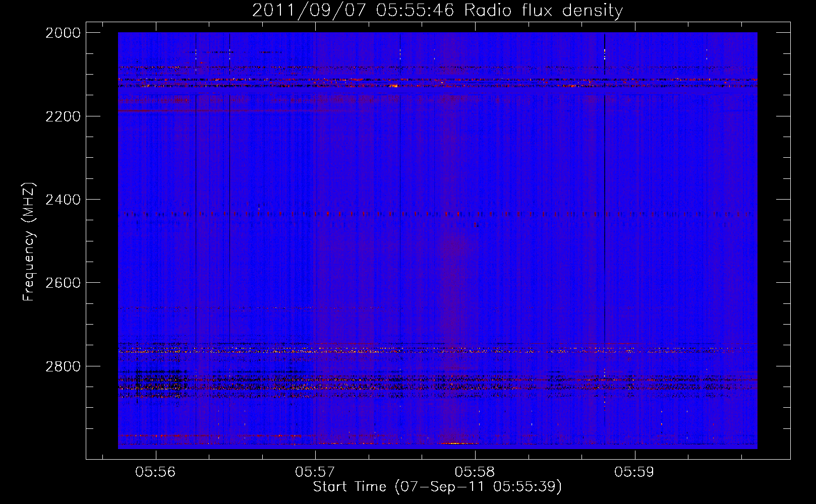Click the plot title "Radio flux density"
The image size is (816, 504).
(x=544, y=10)
